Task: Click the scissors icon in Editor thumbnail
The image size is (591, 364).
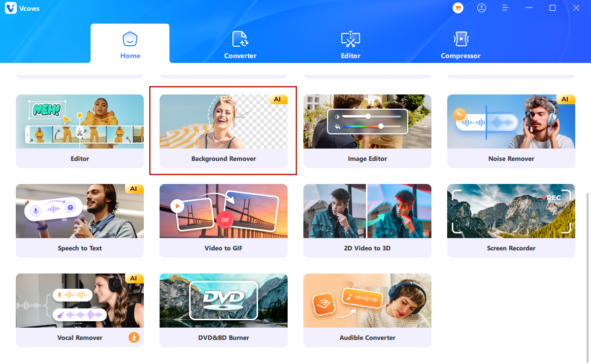Action: pyautogui.click(x=79, y=132)
